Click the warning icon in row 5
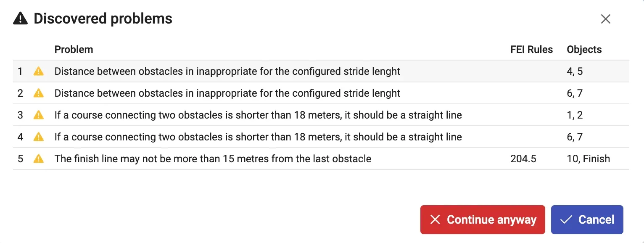This screenshot has height=243, width=644. pos(38,159)
